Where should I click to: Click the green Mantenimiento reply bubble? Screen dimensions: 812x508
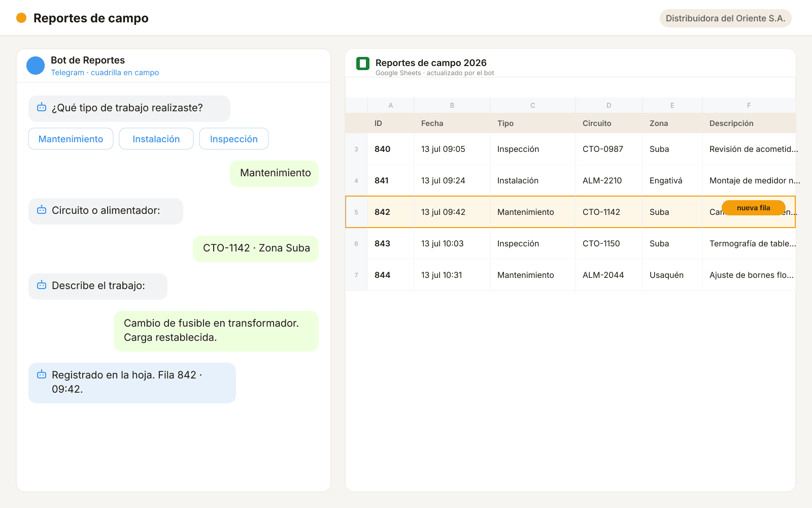click(275, 173)
